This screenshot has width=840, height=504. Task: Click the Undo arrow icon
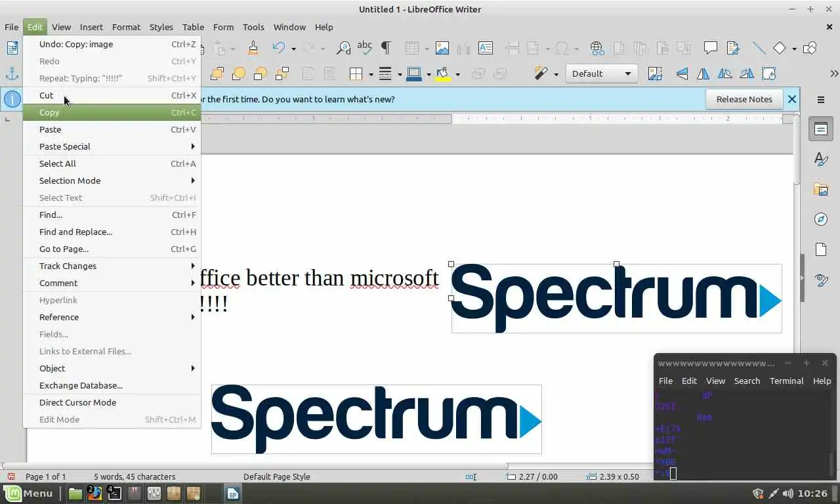[x=279, y=48]
